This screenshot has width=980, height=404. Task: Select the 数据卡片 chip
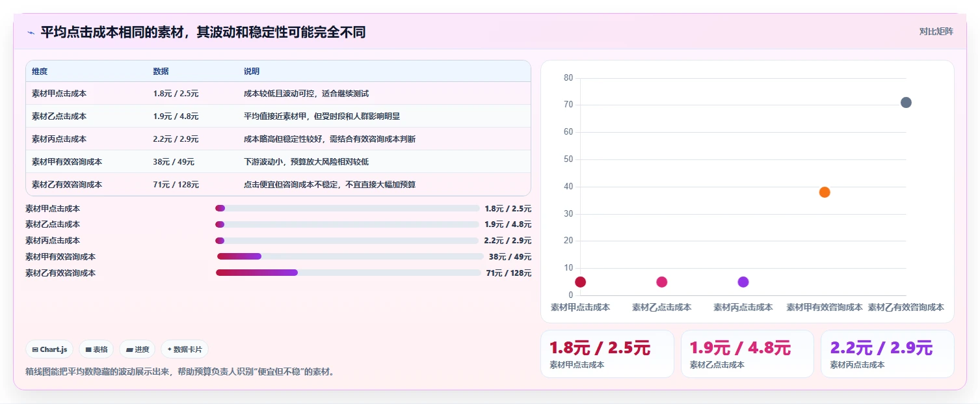point(185,349)
